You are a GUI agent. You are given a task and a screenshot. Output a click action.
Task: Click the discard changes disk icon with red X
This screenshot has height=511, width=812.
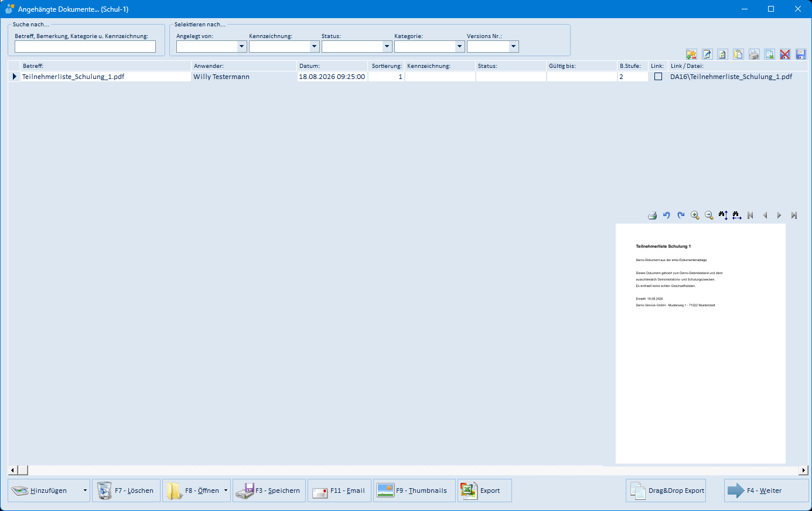[785, 54]
